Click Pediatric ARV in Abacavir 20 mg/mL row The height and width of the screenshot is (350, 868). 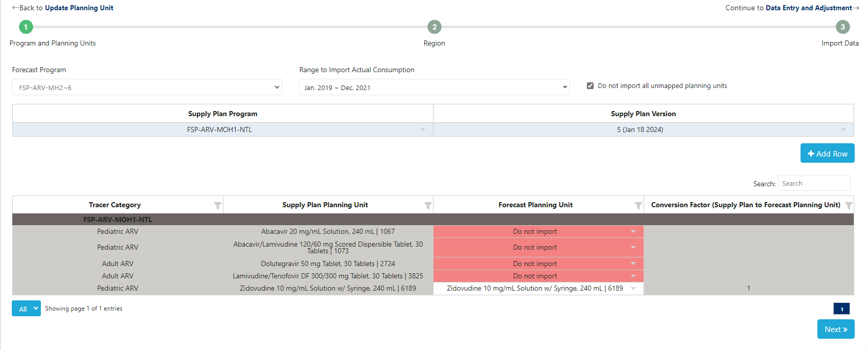click(x=118, y=231)
